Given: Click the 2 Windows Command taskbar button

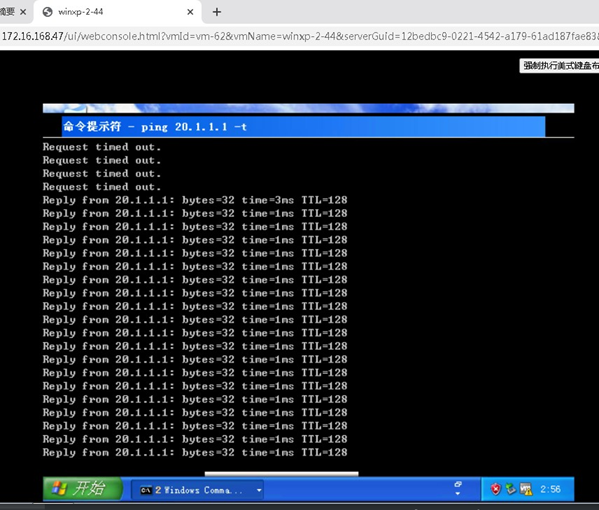Looking at the screenshot, I should [197, 490].
